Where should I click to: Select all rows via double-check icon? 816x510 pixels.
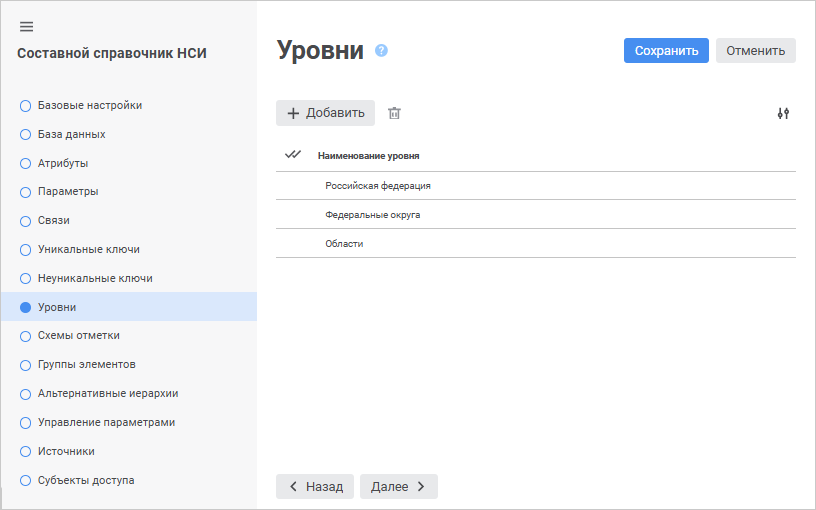pos(293,155)
